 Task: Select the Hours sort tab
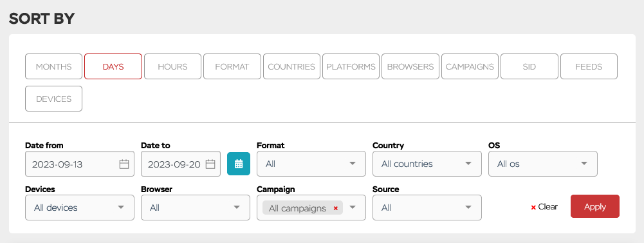tap(172, 66)
